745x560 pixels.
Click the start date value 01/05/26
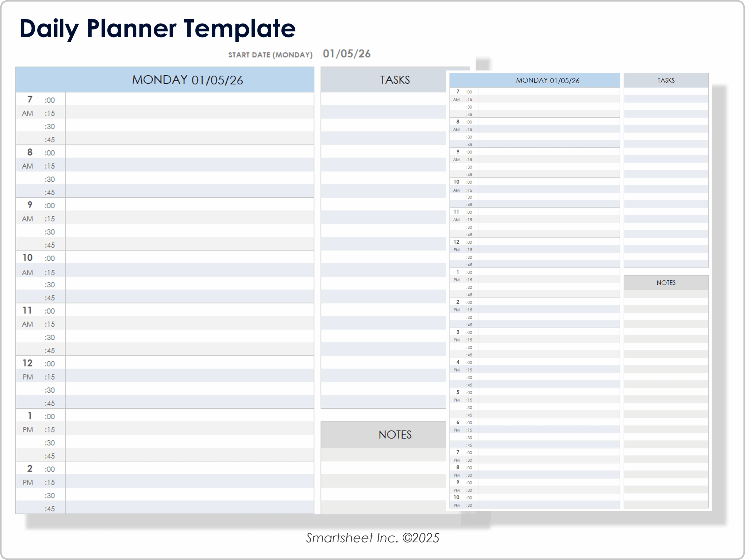coord(347,54)
